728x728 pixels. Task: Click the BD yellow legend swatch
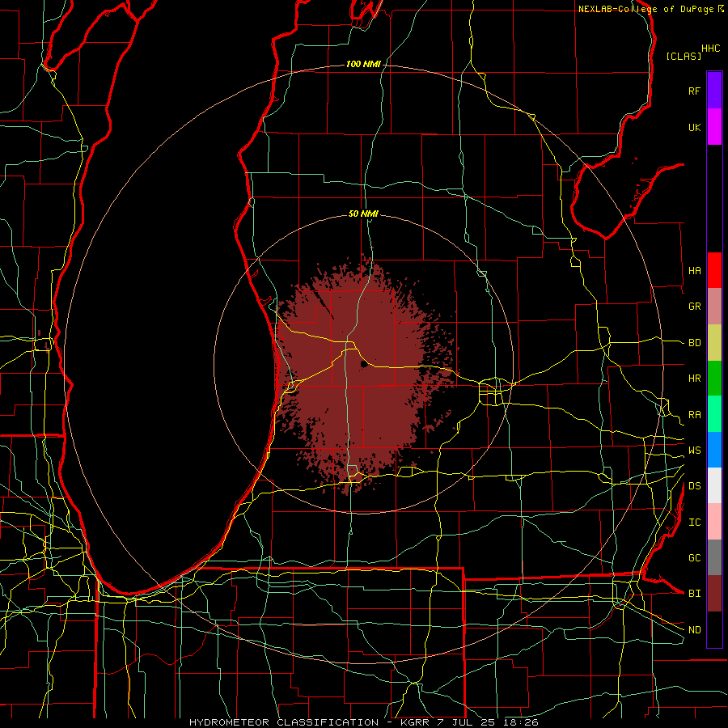click(714, 343)
